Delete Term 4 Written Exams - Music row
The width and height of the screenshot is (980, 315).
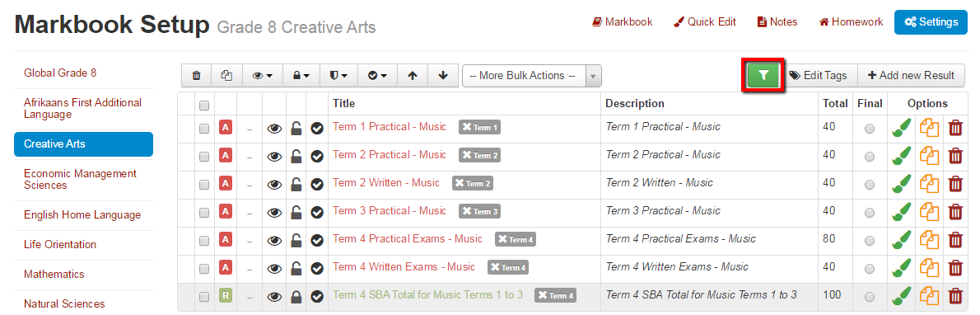pyautogui.click(x=955, y=267)
